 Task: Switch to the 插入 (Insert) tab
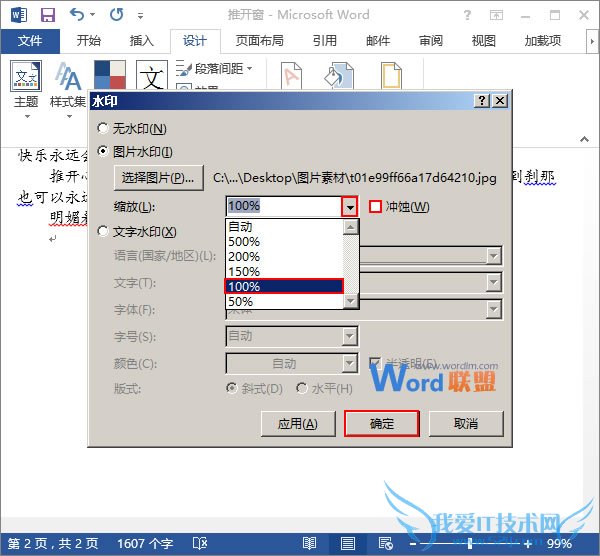[142, 41]
